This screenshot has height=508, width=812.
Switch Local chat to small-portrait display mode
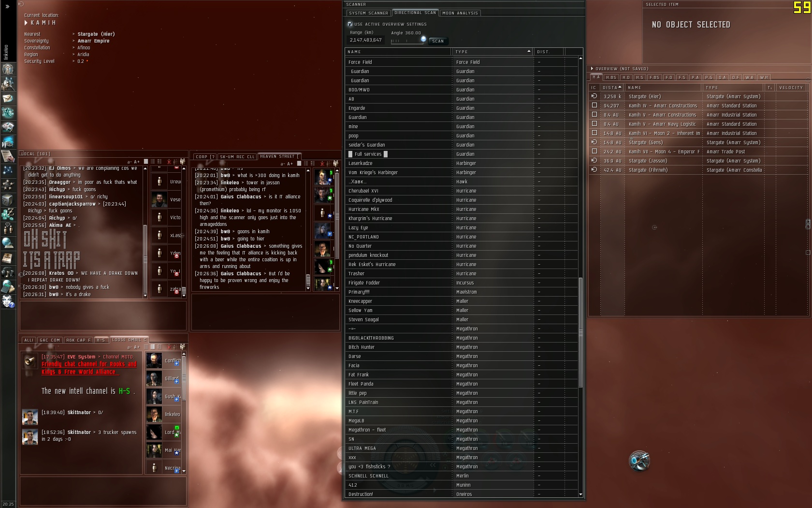[x=153, y=162]
